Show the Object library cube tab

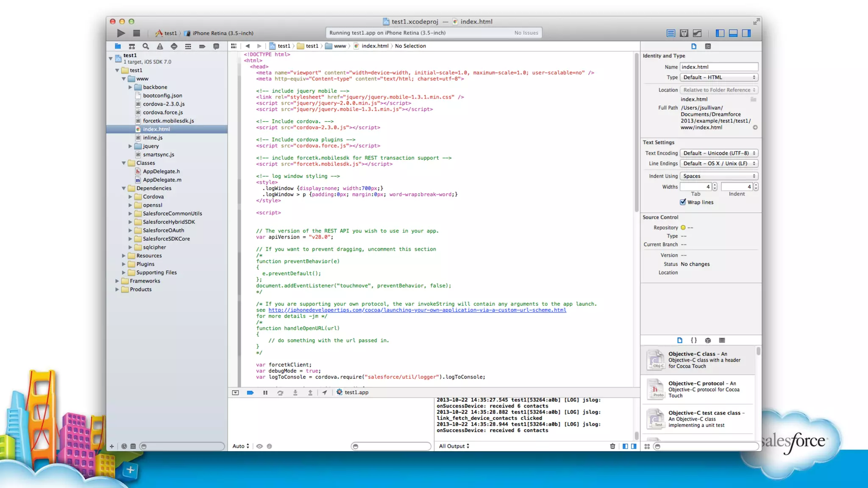click(x=708, y=340)
